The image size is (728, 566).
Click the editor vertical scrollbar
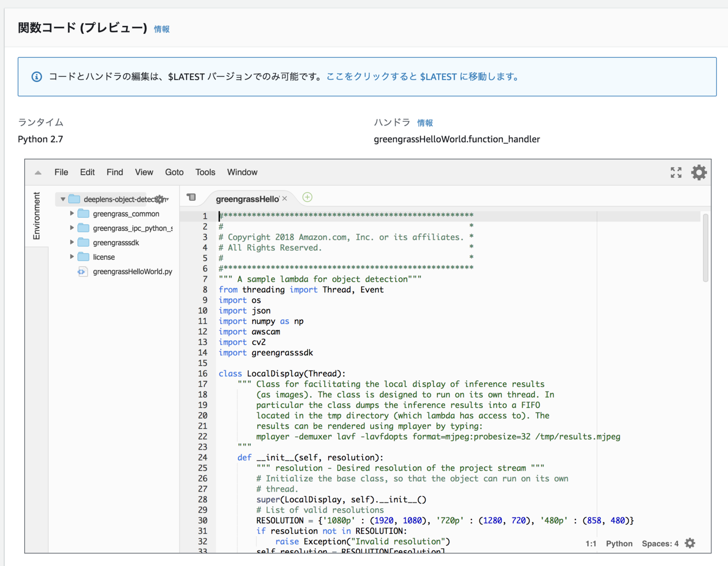click(x=705, y=247)
